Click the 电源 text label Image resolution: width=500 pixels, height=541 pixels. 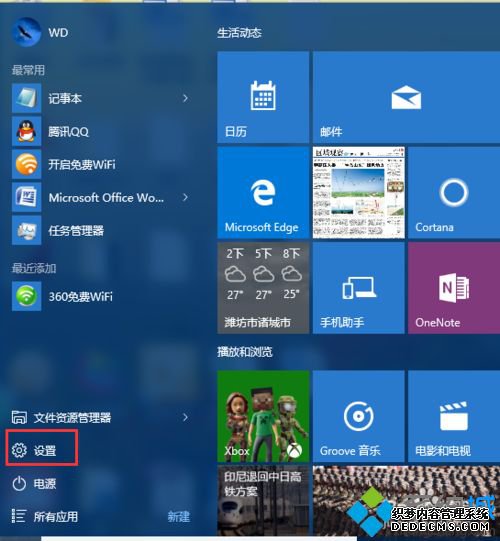(x=45, y=484)
